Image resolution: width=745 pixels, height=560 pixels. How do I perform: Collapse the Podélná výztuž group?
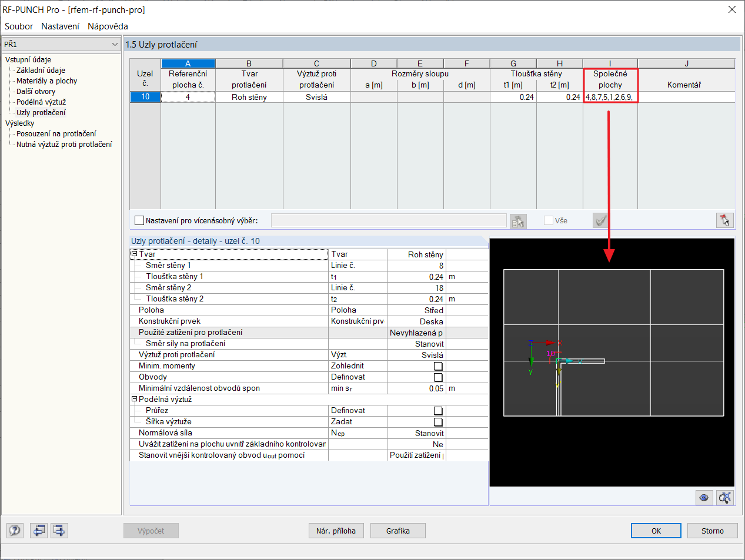(x=134, y=399)
